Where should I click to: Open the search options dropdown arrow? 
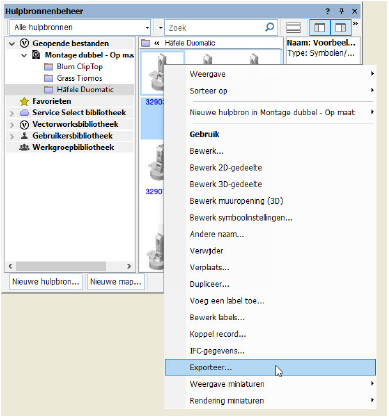(x=160, y=28)
